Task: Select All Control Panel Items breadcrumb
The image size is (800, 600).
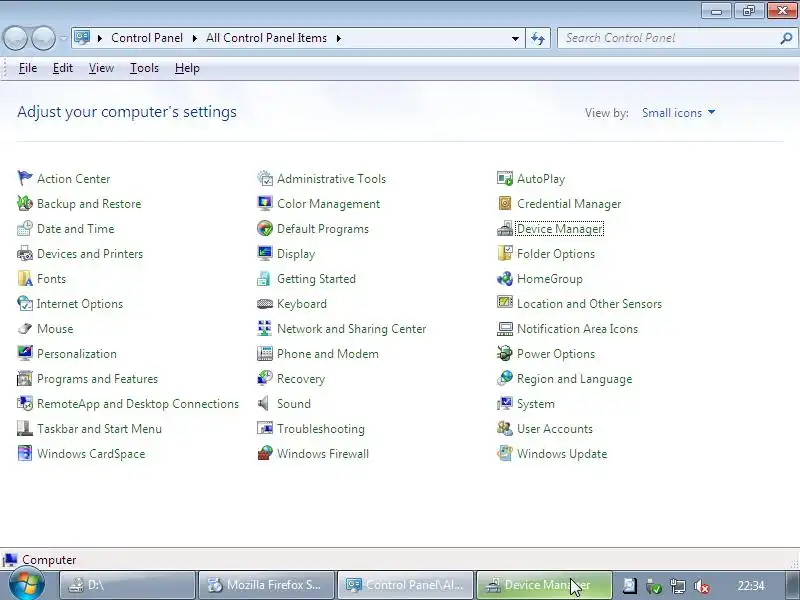Action: (266, 38)
